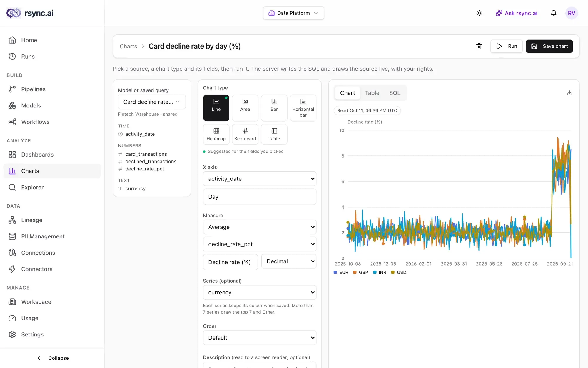Delete chart using the trash icon

point(479,46)
